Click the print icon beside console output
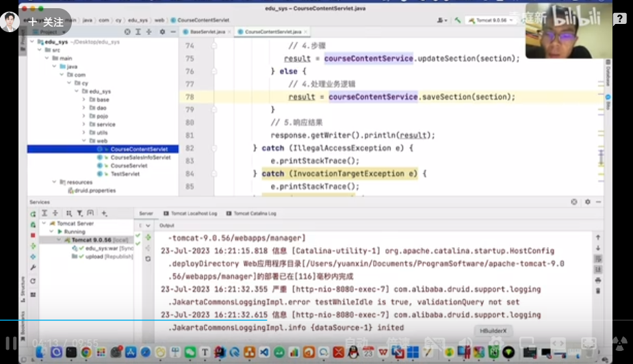 click(x=598, y=280)
